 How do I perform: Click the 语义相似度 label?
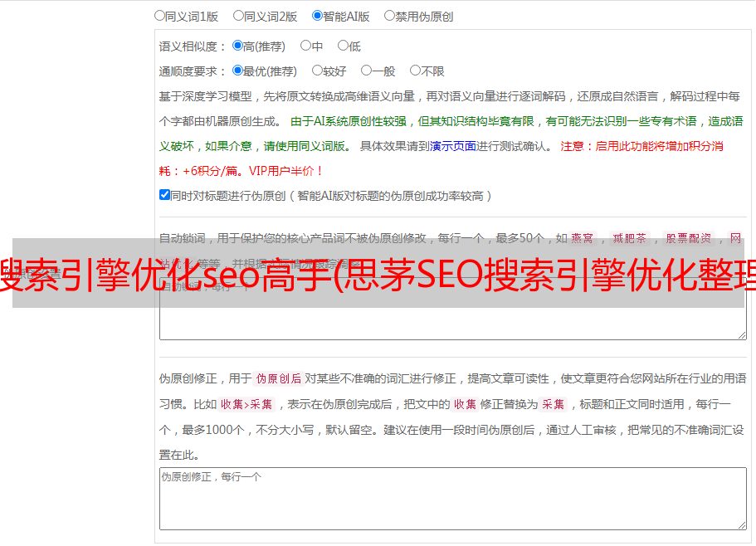[x=193, y=46]
